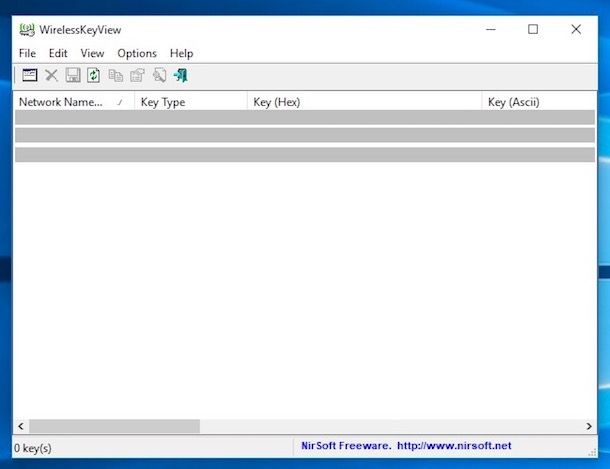Open the Options menu
The height and width of the screenshot is (469, 610).
pos(137,53)
